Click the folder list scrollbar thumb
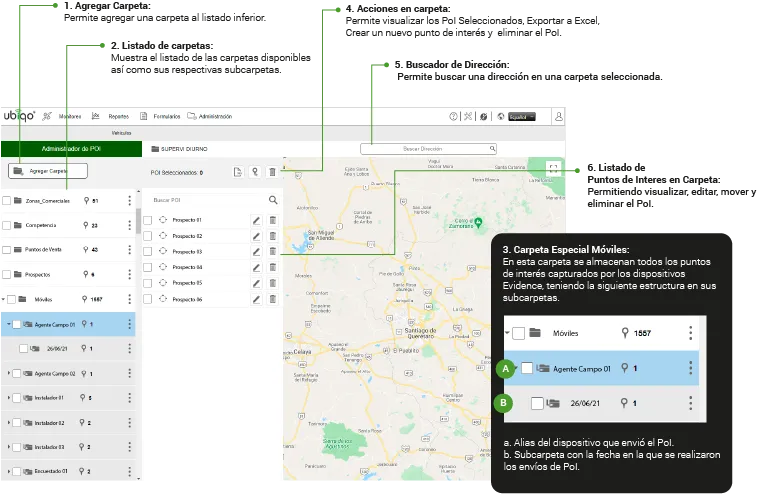 click(139, 220)
